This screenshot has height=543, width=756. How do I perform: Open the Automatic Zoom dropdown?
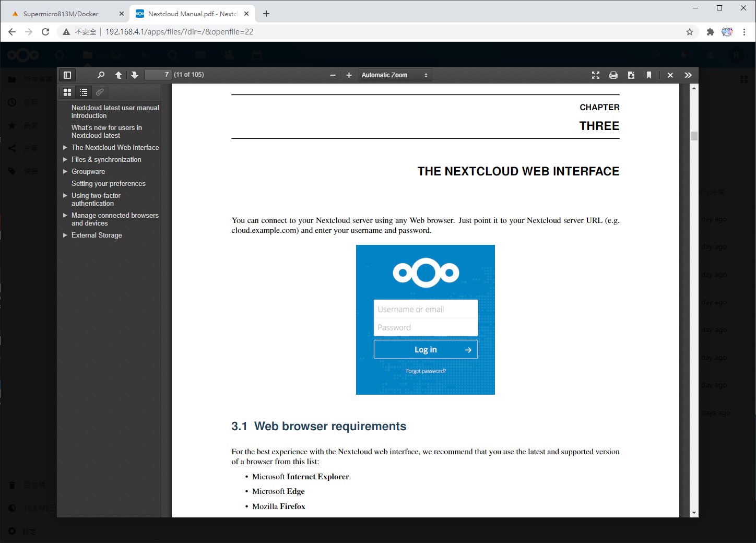[395, 75]
